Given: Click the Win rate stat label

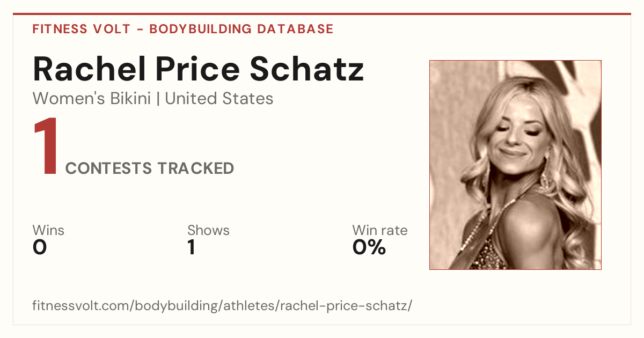Looking at the screenshot, I should tap(380, 230).
